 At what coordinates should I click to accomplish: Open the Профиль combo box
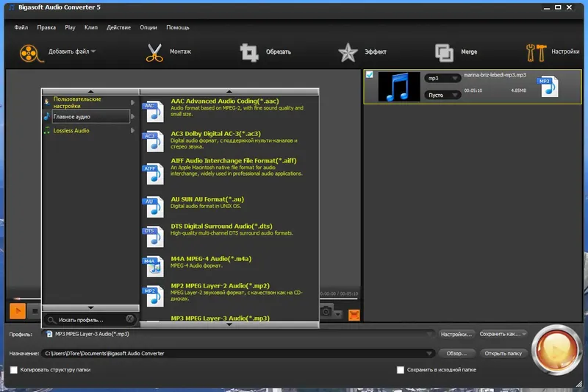click(238, 334)
